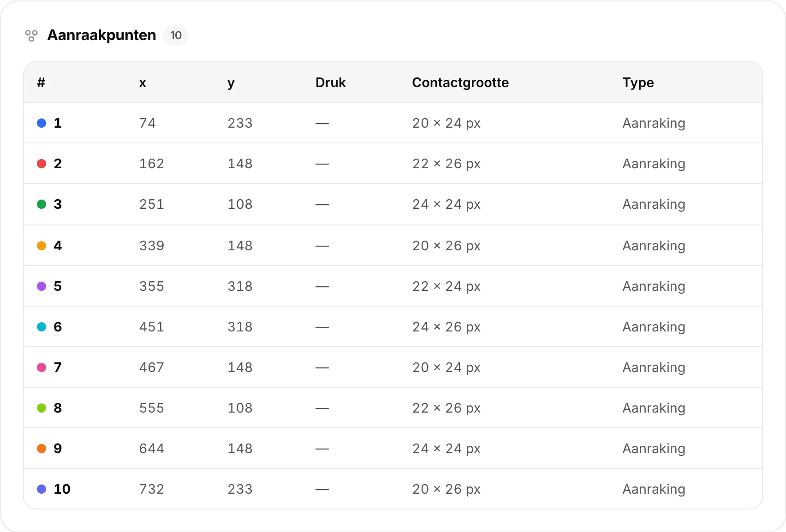Click Aanraking type in row 10

coord(654,489)
